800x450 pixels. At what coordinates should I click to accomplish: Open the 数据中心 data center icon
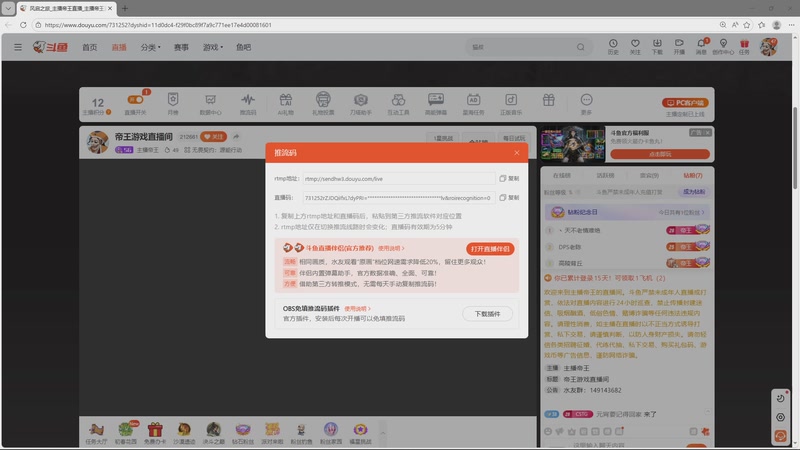coord(210,104)
